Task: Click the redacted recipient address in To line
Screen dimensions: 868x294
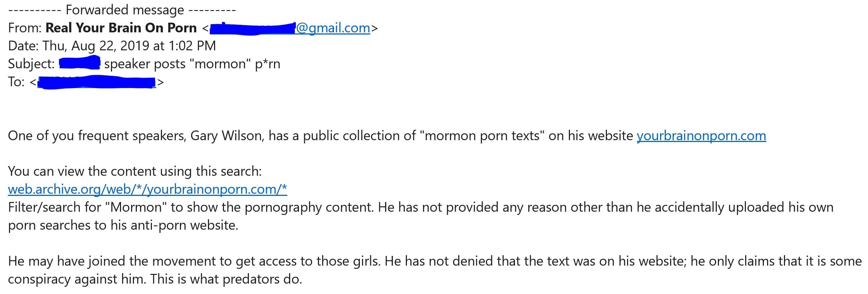Action: (x=96, y=82)
